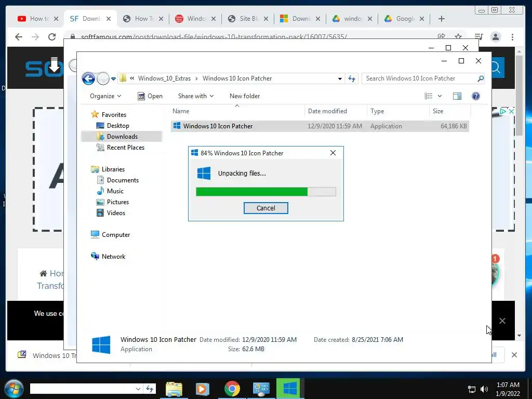This screenshot has height=399, width=532.
Task: Click the Explorer forward navigation arrow
Action: click(x=103, y=79)
